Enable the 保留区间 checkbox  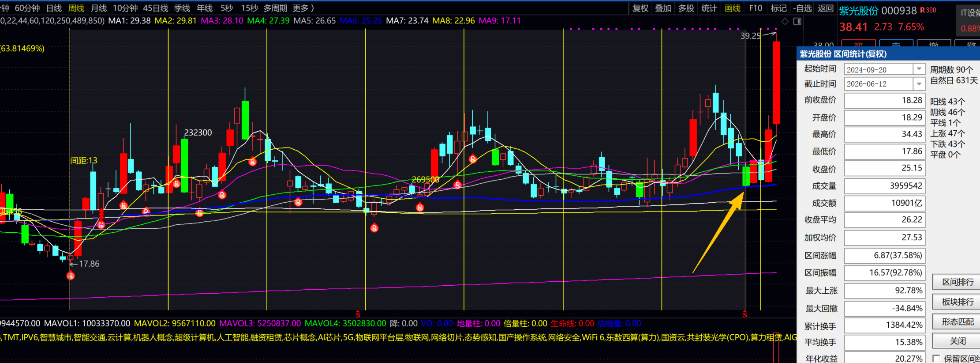pos(936,359)
